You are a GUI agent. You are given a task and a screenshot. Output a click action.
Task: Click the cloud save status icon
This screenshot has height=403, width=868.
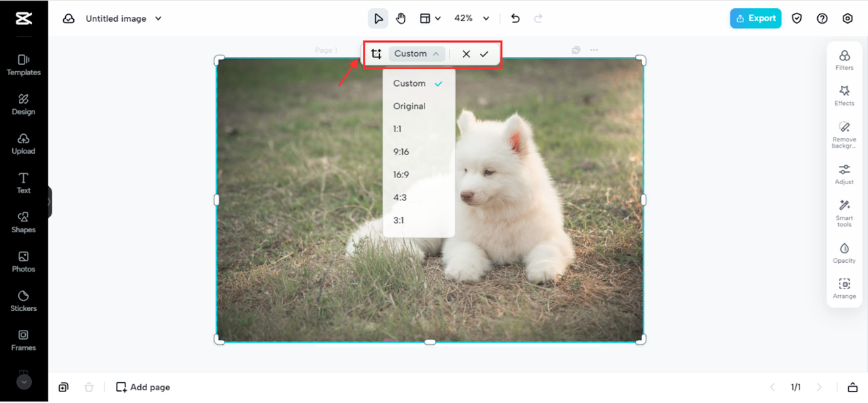68,18
